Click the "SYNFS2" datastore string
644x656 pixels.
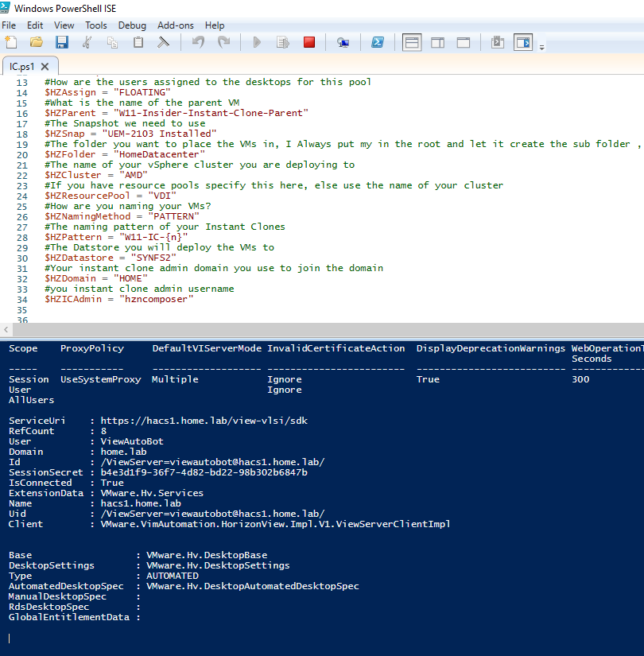click(x=153, y=258)
